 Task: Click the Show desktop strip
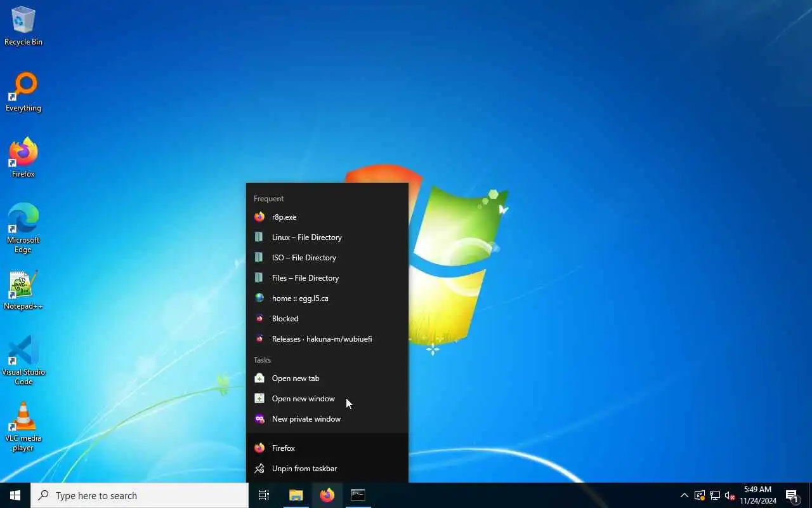[x=810, y=495]
